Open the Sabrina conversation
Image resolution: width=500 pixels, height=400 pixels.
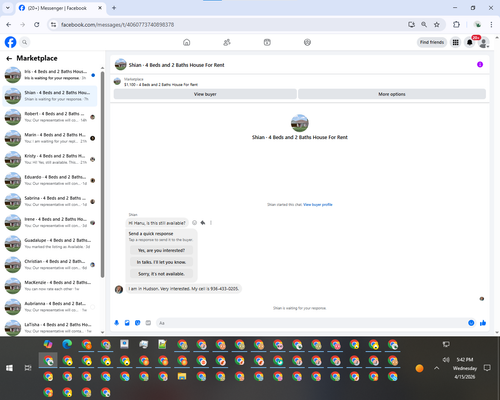tap(50, 201)
